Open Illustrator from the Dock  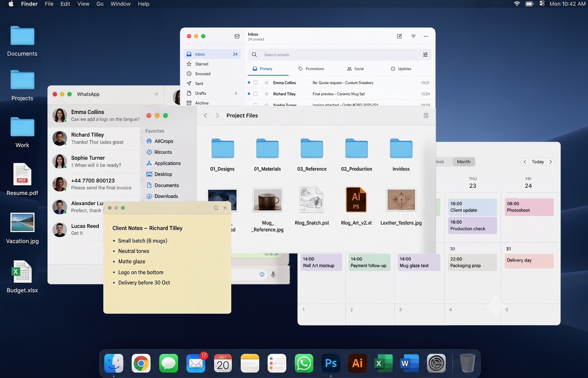[357, 363]
